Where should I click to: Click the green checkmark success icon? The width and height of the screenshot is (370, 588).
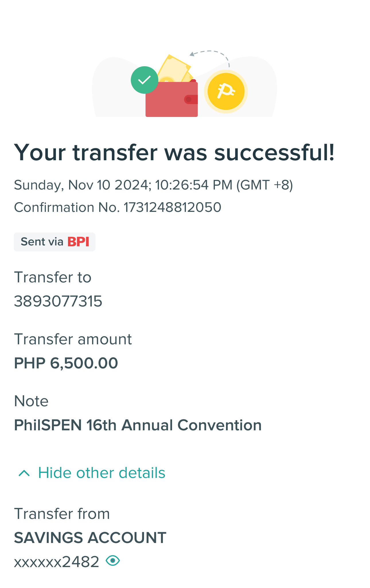click(144, 80)
